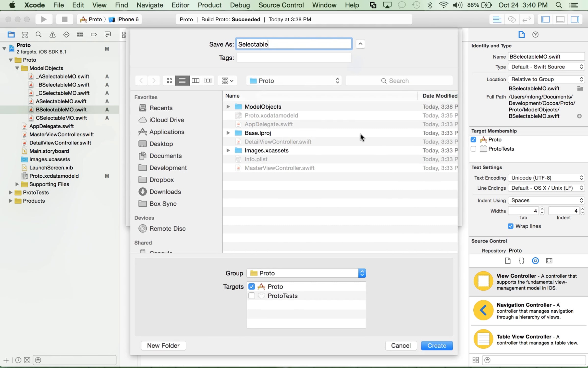Open the Source Control menu
588x368 pixels.
281,5
